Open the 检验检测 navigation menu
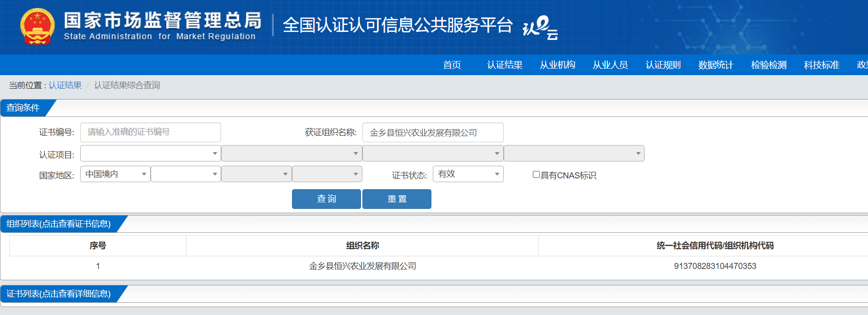Viewport: 868px width, 315px height. coord(769,65)
